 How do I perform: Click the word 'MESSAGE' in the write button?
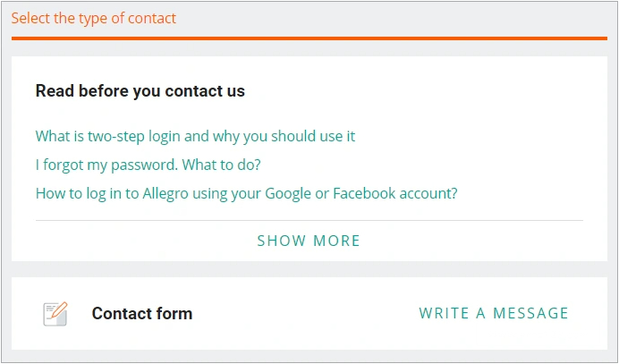pos(531,313)
